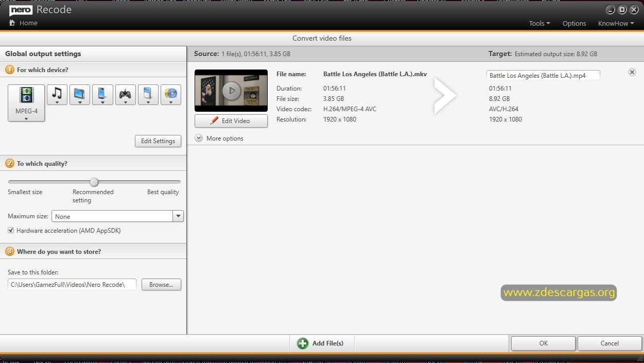Click the source resolution 1920 x 1080 value

[340, 119]
